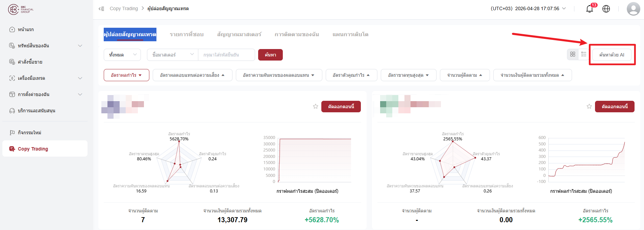Switch to grid card view icon

(x=573, y=54)
